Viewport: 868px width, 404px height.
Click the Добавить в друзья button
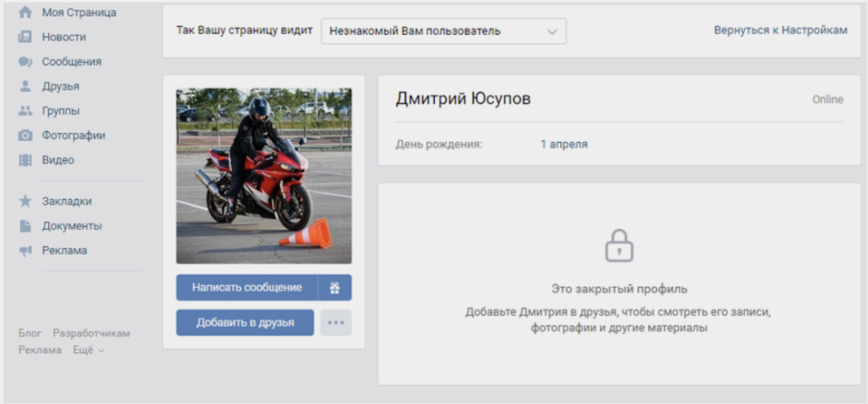point(245,323)
